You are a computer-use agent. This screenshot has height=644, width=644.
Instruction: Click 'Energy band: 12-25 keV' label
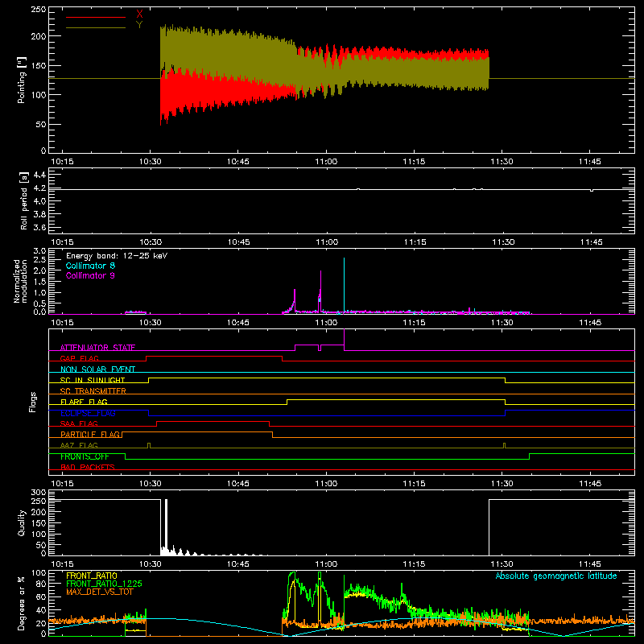click(x=117, y=256)
